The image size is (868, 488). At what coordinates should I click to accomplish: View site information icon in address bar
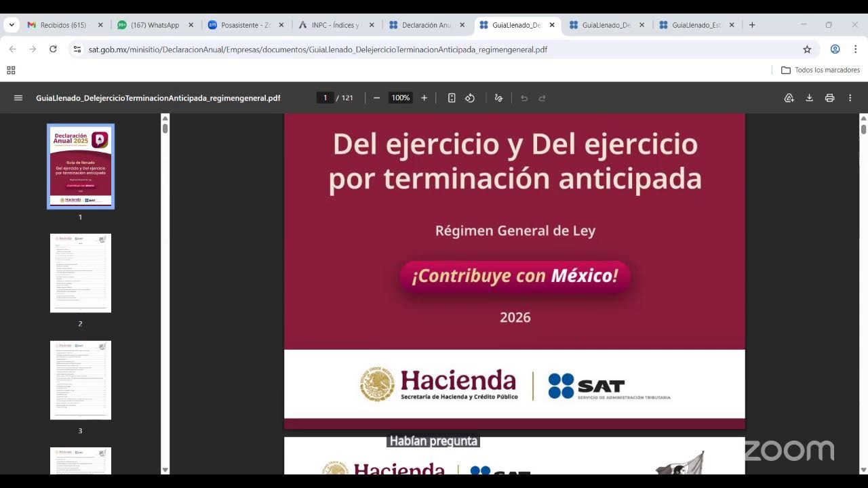pos(77,49)
